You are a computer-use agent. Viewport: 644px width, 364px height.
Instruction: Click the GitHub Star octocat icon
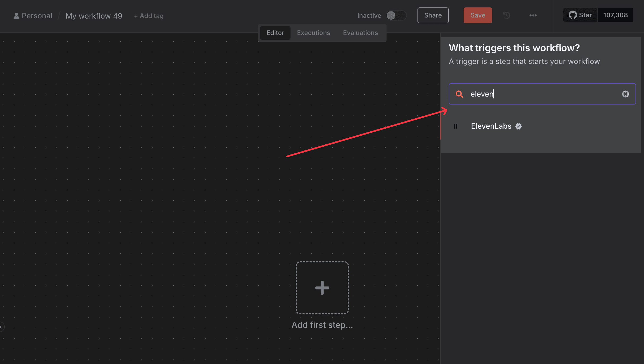coord(573,15)
